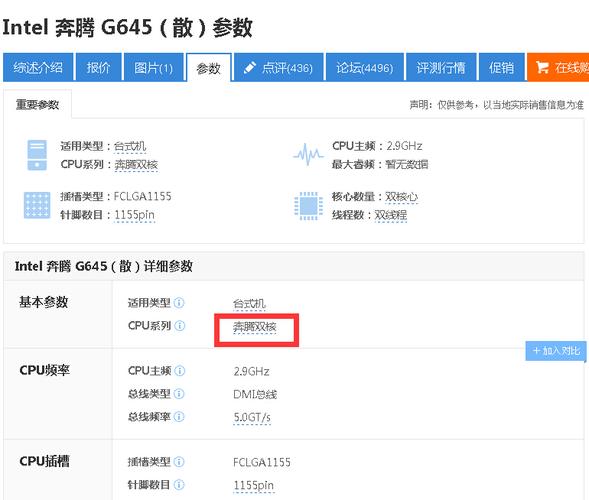589x500 pixels.
Task: Click the 2.9GHz value in CPU频率 table
Action: pos(251,372)
